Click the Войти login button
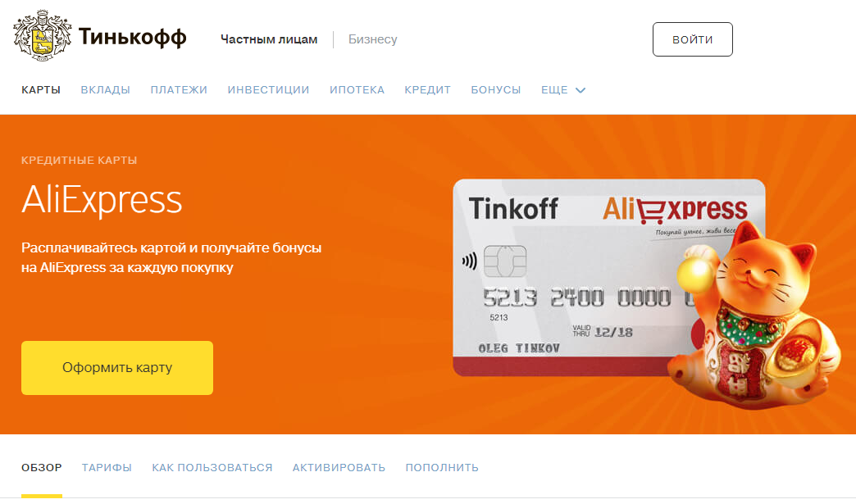The image size is (856, 504). (x=693, y=39)
